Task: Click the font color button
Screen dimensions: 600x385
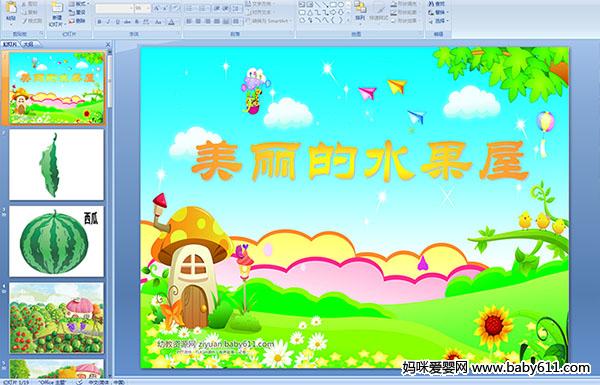Action: pos(172,22)
